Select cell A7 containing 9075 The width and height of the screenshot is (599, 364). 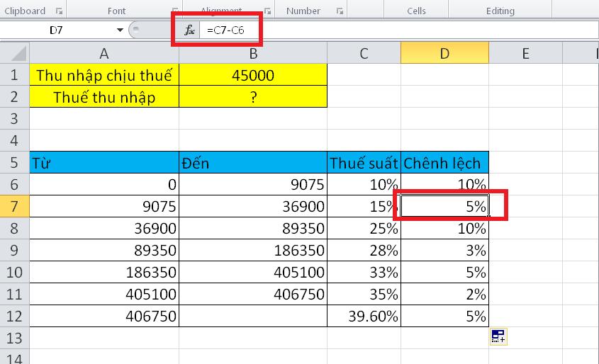[104, 206]
